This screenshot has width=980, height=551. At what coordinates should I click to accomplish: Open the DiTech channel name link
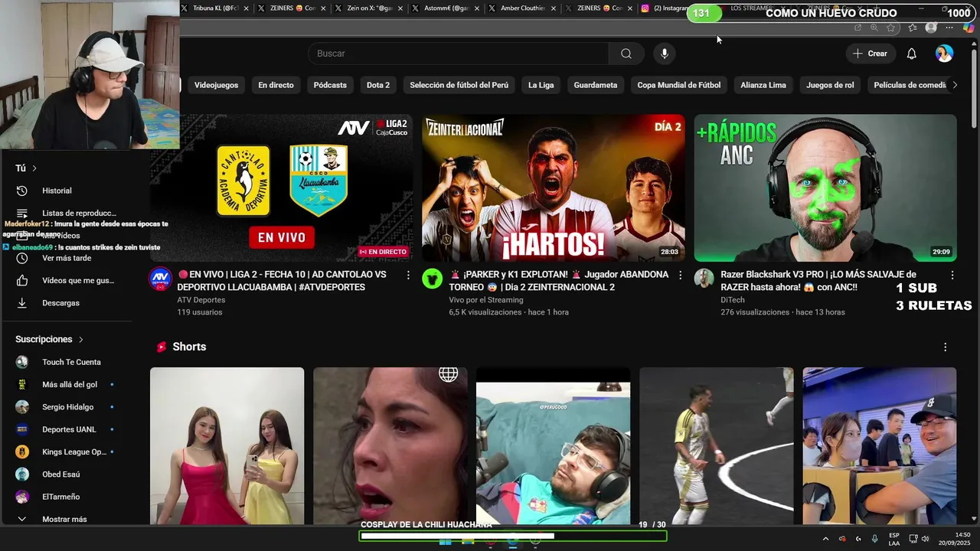[x=733, y=300]
